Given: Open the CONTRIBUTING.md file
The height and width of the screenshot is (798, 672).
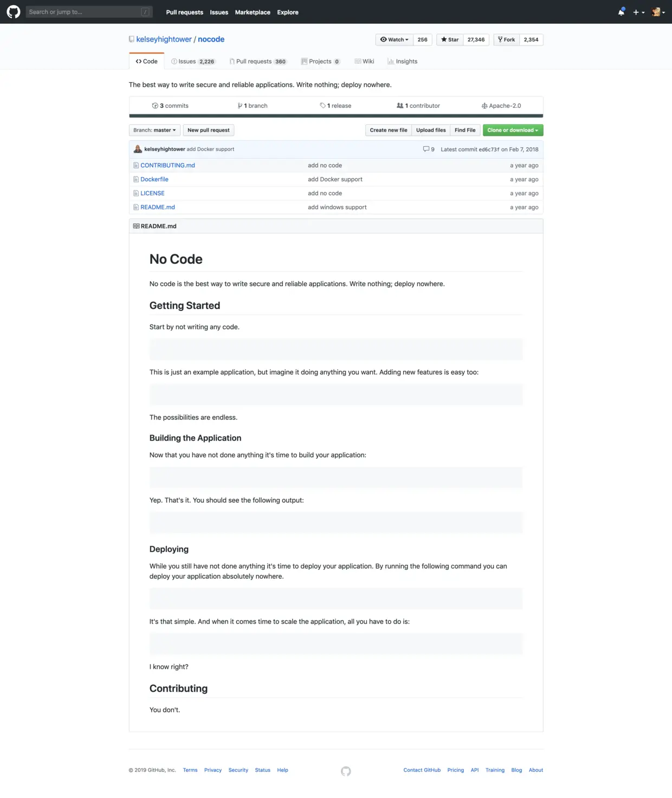Looking at the screenshot, I should coord(167,165).
